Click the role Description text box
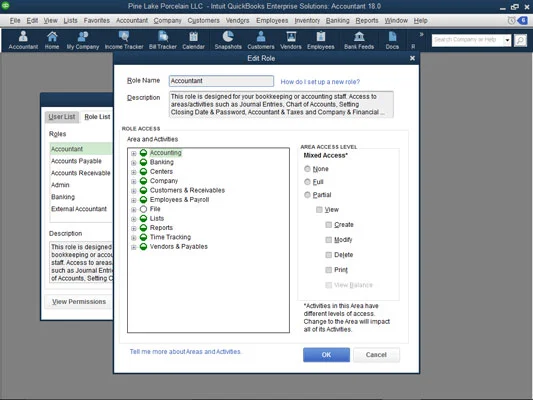 click(281, 104)
